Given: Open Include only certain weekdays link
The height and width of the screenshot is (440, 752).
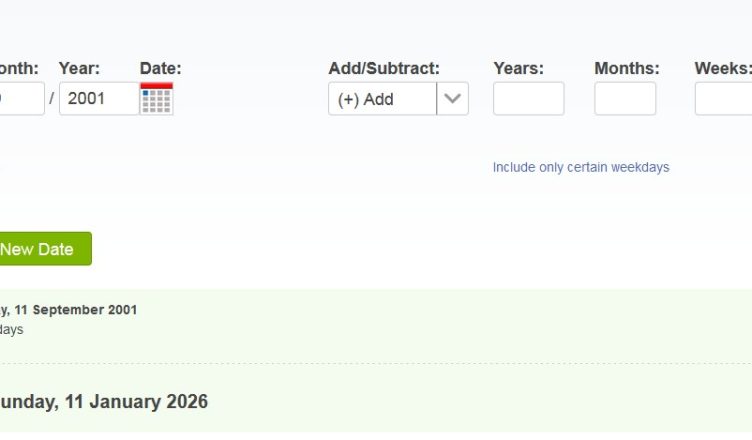Looking at the screenshot, I should coord(580,167).
